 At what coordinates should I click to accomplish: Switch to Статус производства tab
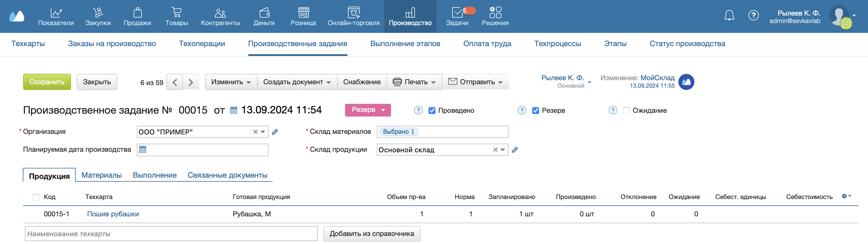[x=687, y=44]
